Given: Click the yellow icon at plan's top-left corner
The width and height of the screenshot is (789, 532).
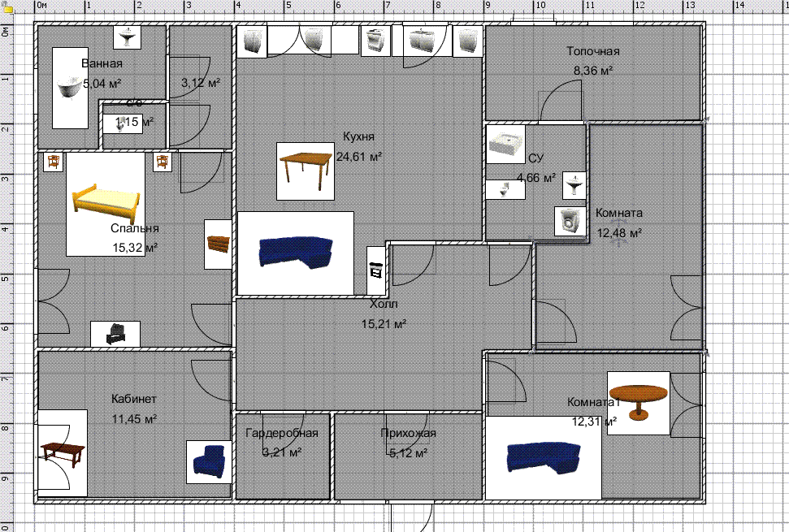Looking at the screenshot, I should tap(7, 7).
